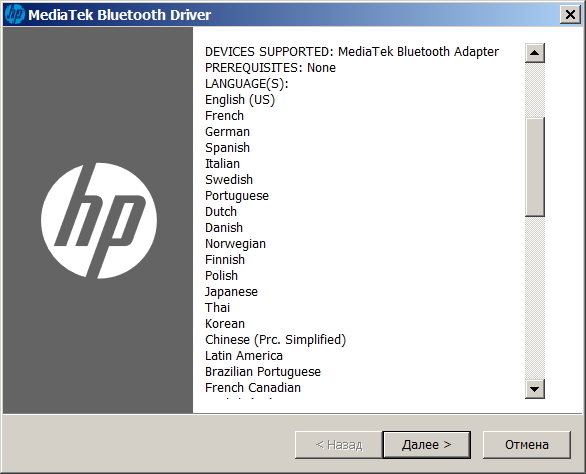The image size is (586, 474).
Task: Cancel the installer with the Отмена button
Action: click(527, 445)
